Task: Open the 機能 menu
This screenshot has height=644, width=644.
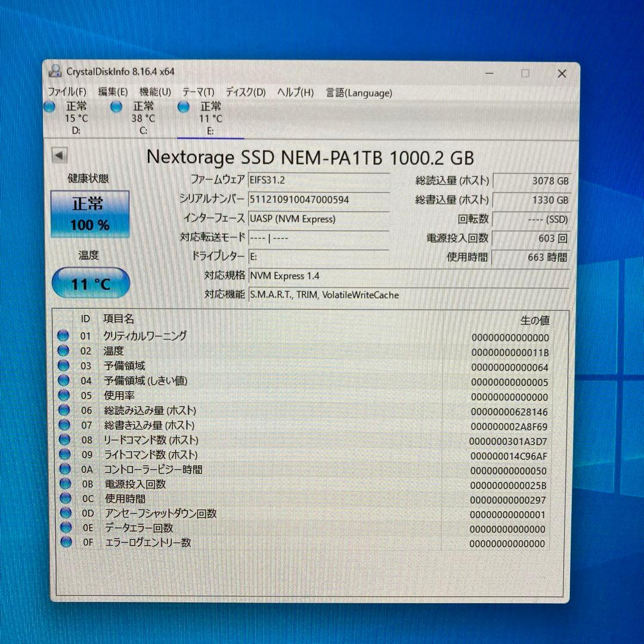Action: click(155, 93)
